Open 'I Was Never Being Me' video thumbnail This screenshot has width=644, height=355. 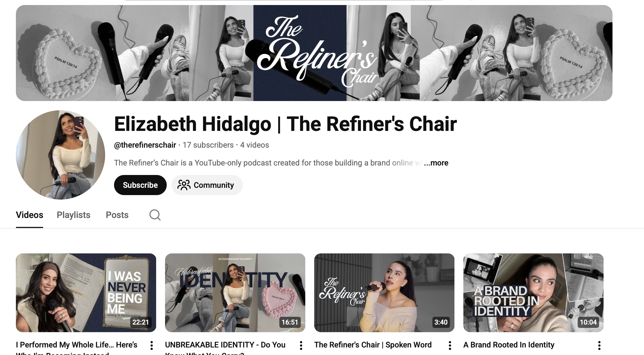[86, 292]
